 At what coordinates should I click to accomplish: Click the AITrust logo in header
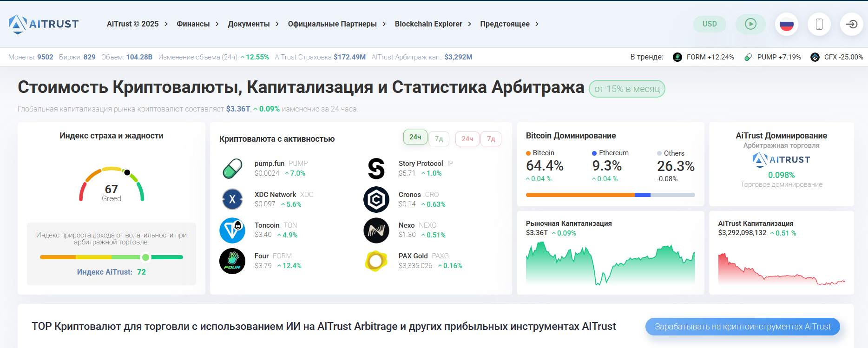pos(44,24)
